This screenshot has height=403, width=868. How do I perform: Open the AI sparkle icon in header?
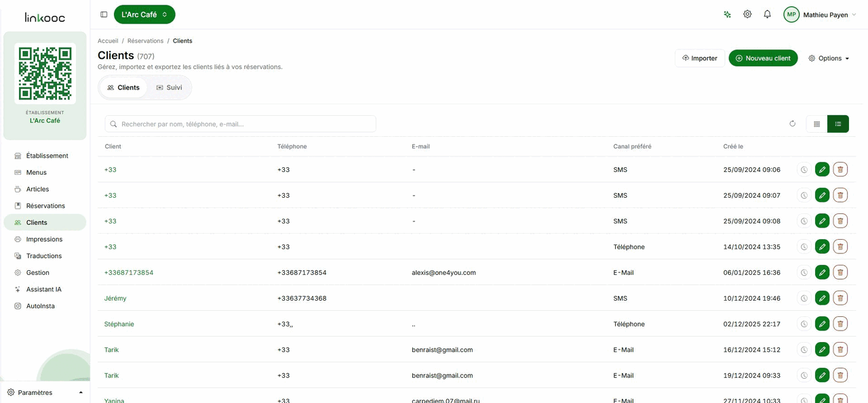tap(727, 14)
